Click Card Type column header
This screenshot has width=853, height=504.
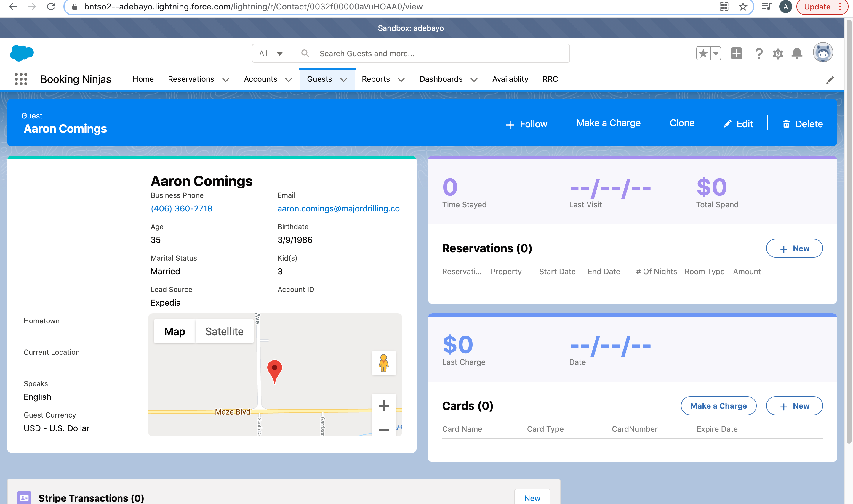tap(545, 429)
